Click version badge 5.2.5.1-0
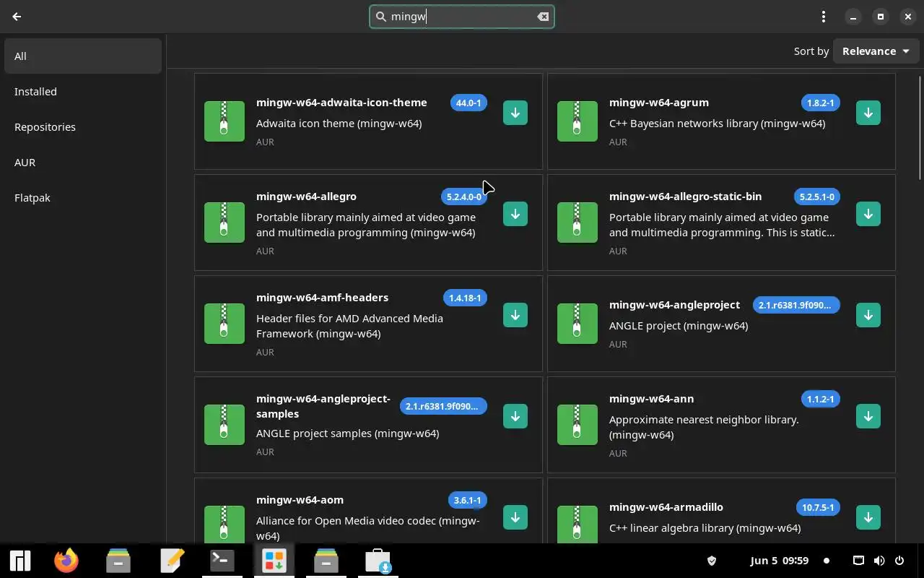 coord(816,197)
